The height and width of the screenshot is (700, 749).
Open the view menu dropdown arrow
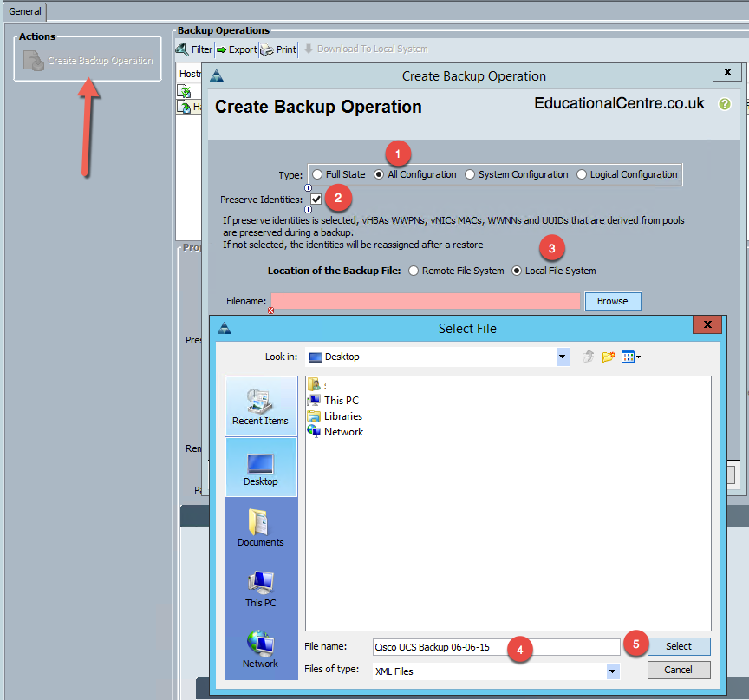tap(639, 357)
